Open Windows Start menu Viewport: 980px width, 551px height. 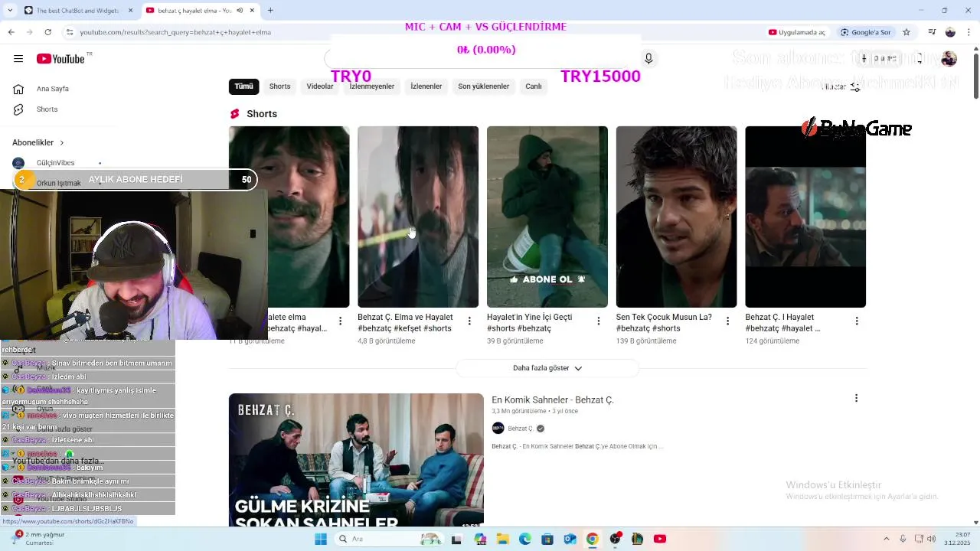[321, 539]
